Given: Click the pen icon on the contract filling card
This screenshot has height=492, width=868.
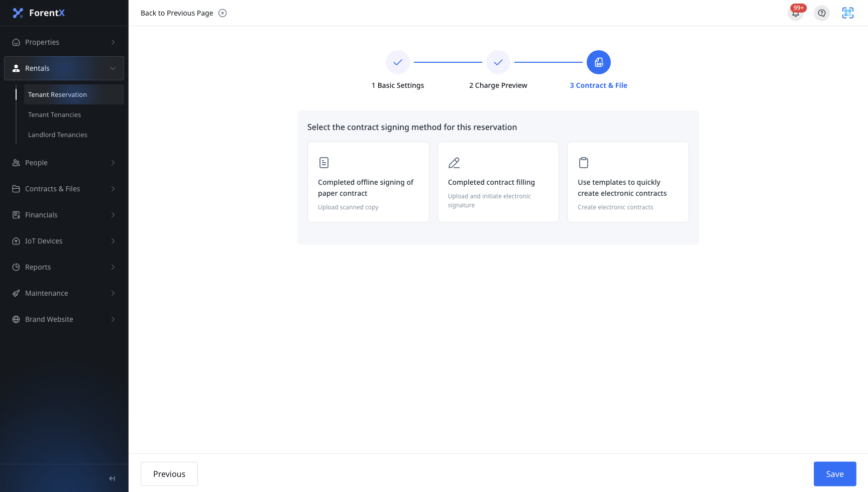Looking at the screenshot, I should (x=454, y=163).
